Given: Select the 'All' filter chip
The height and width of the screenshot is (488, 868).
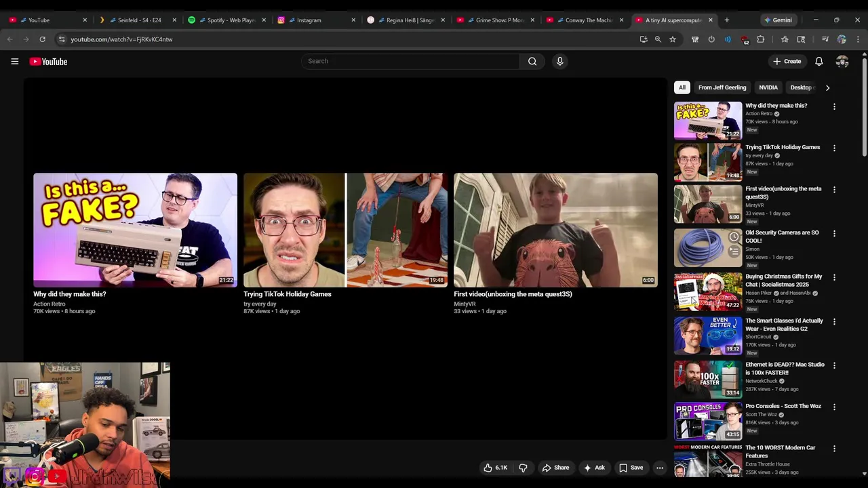Looking at the screenshot, I should (x=682, y=87).
